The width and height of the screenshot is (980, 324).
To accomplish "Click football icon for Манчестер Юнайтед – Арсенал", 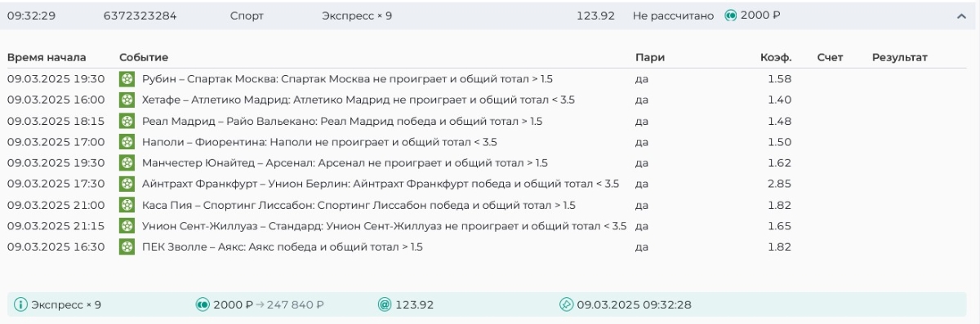I will (127, 162).
